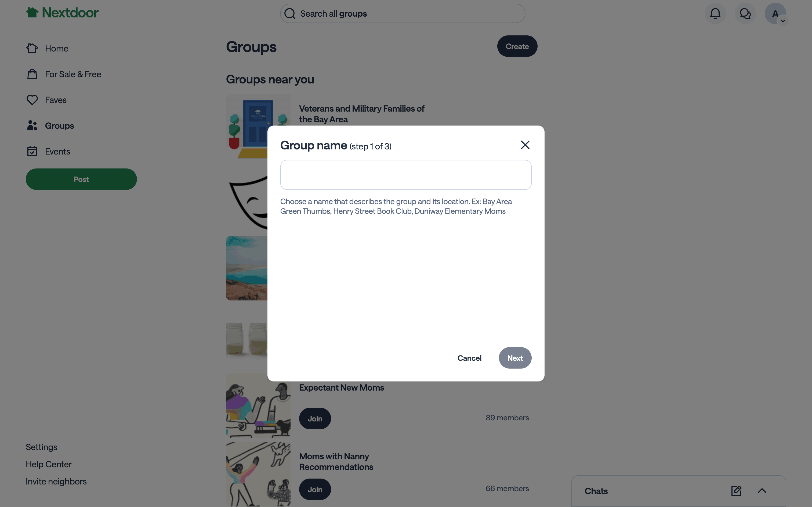Focus the Group name text field
Screen dimensions: 812x507
click(406, 175)
